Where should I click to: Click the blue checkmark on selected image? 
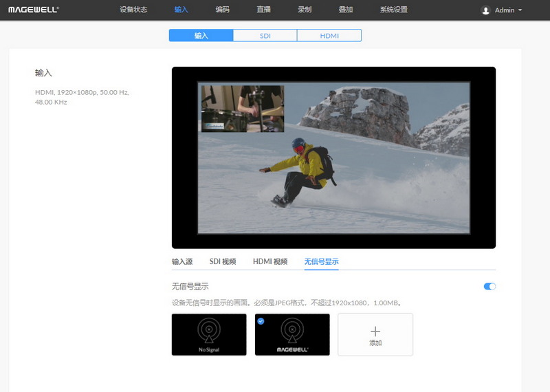pos(261,320)
